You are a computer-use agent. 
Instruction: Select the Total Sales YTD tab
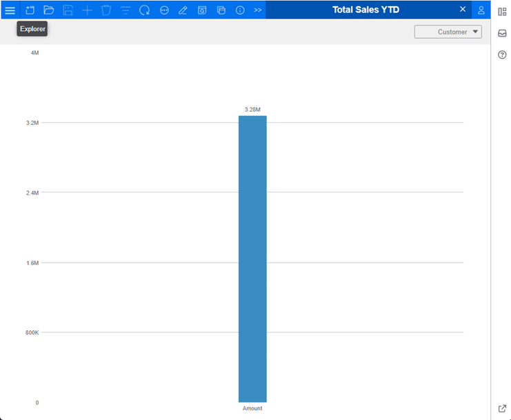(365, 10)
